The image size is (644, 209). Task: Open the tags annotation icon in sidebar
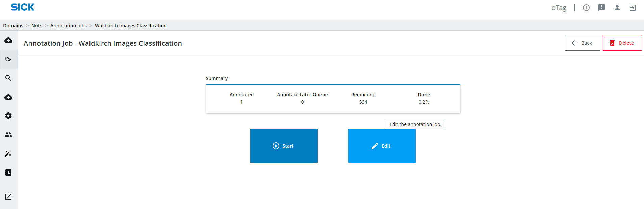coord(8,59)
